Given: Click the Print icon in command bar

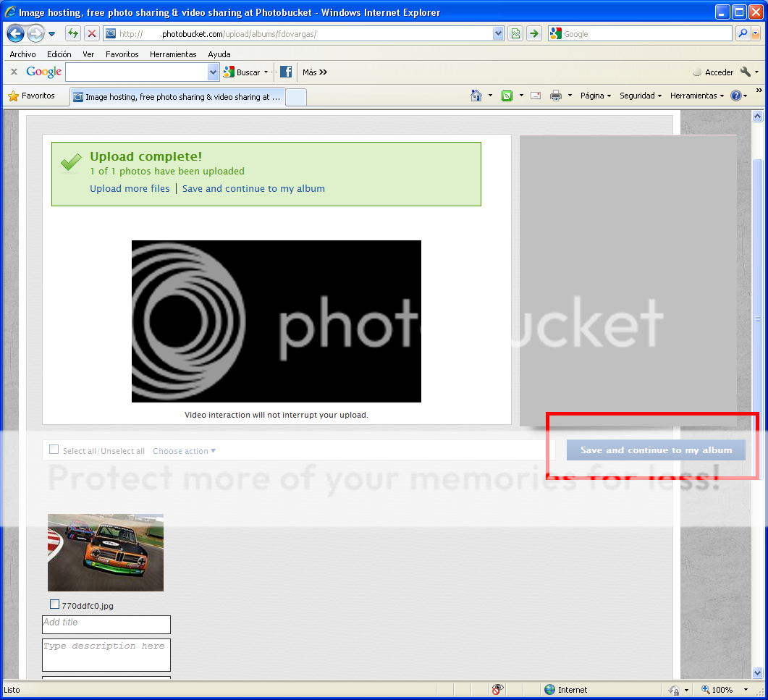Looking at the screenshot, I should pyautogui.click(x=556, y=96).
